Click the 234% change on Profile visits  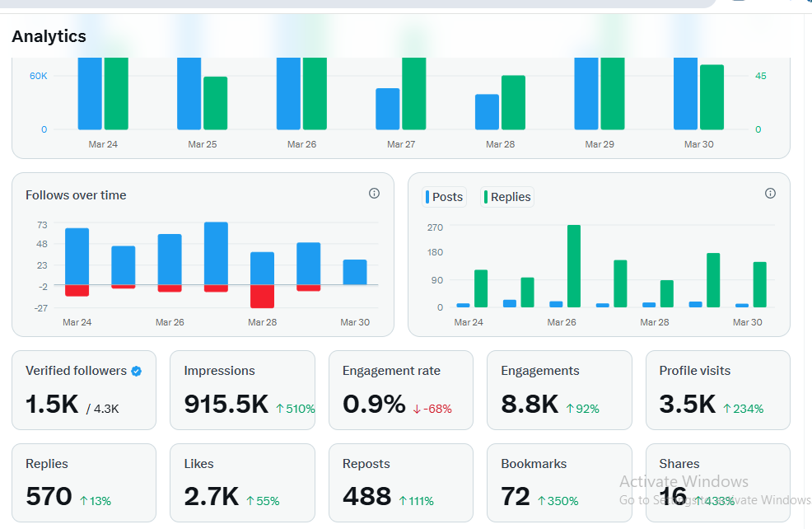(x=743, y=409)
